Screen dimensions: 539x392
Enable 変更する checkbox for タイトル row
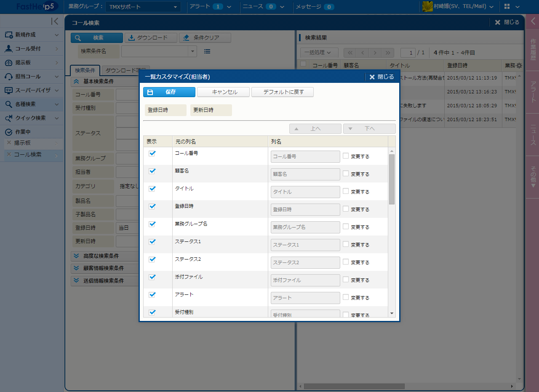pyautogui.click(x=346, y=191)
